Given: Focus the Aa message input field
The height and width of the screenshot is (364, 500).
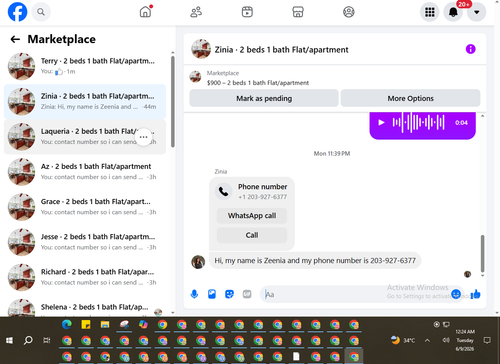Looking at the screenshot, I should click(x=355, y=294).
